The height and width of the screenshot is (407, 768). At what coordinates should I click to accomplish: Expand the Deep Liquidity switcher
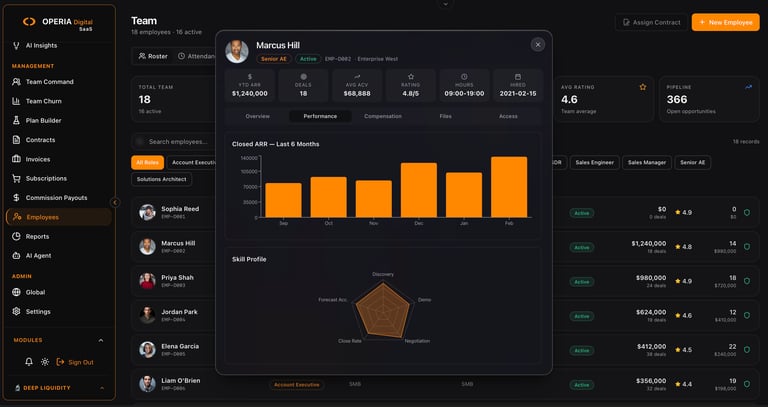coord(102,388)
